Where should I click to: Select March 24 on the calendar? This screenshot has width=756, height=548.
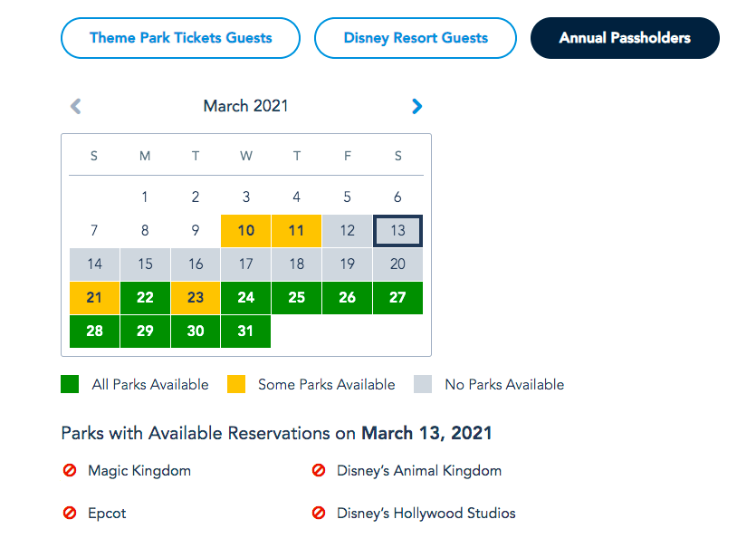pyautogui.click(x=246, y=297)
